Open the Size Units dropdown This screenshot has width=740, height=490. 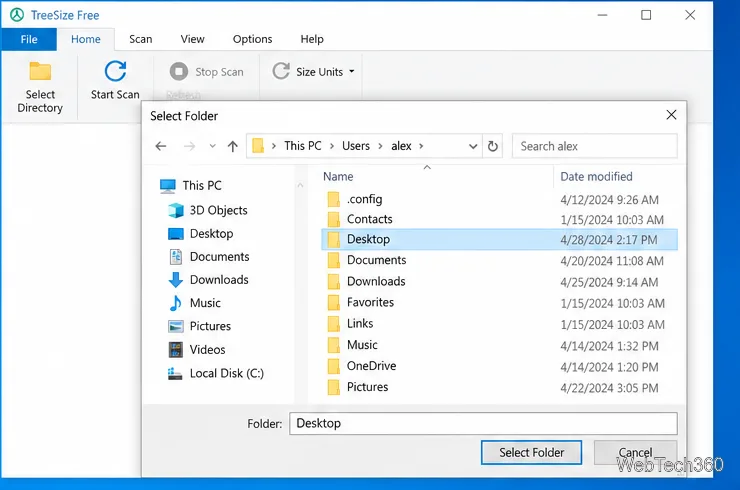coord(313,72)
